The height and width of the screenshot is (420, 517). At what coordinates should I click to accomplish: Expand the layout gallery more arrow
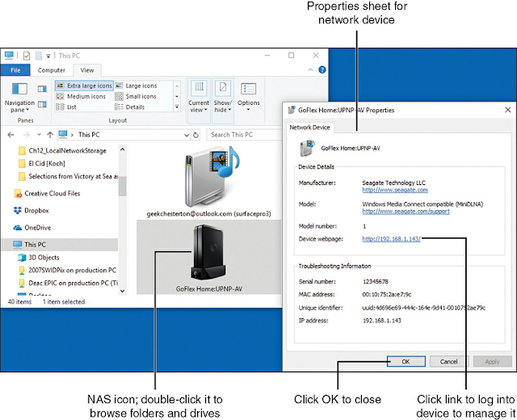pos(177,107)
